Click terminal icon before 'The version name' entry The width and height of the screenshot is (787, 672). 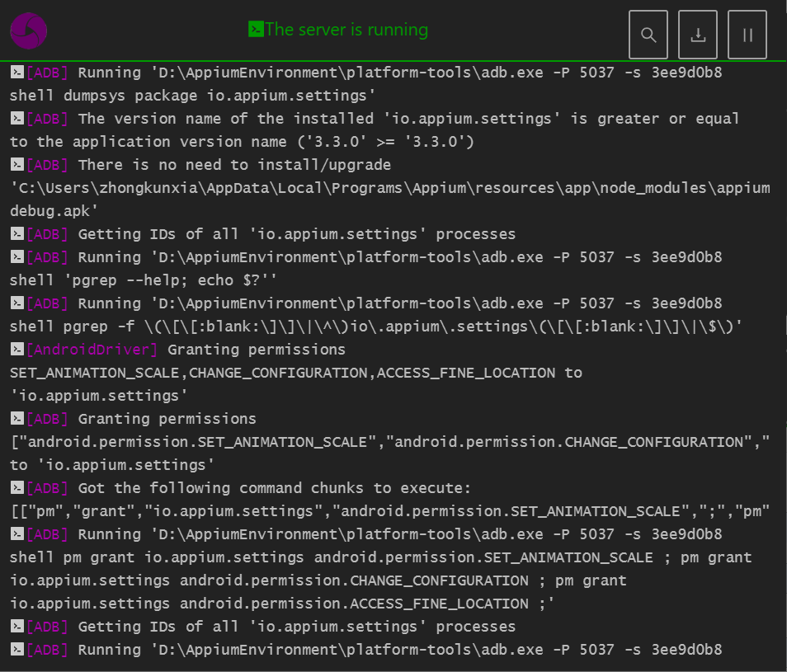coord(16,119)
